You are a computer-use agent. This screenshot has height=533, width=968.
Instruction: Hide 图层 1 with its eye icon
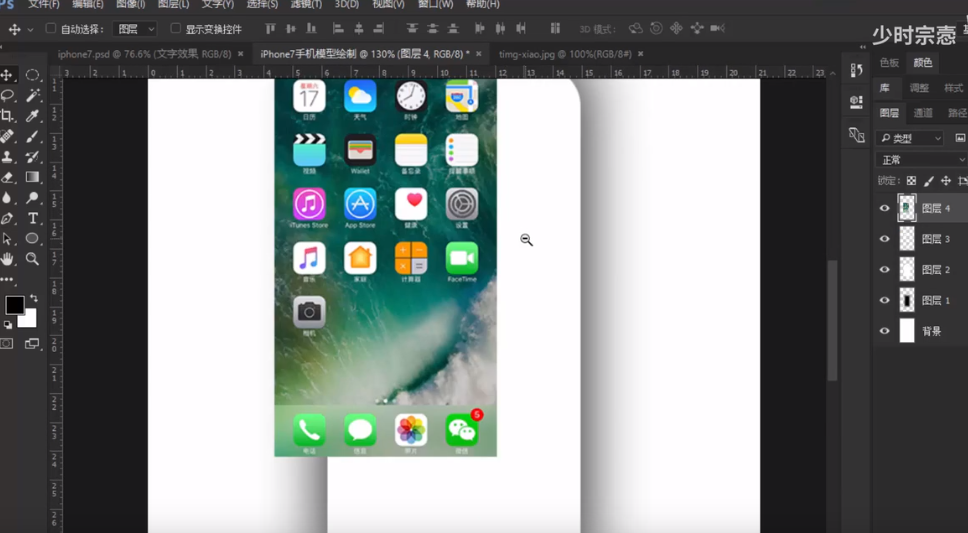pos(885,300)
